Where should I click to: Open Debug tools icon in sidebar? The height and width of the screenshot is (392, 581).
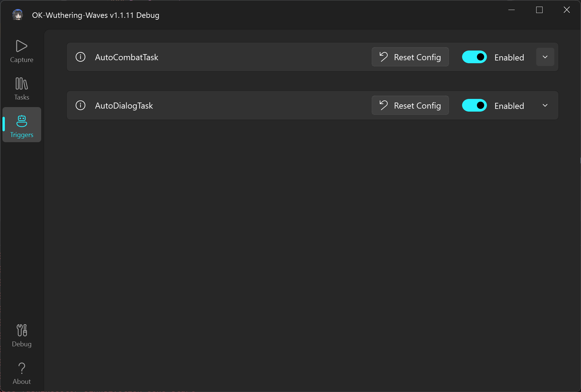(21, 330)
